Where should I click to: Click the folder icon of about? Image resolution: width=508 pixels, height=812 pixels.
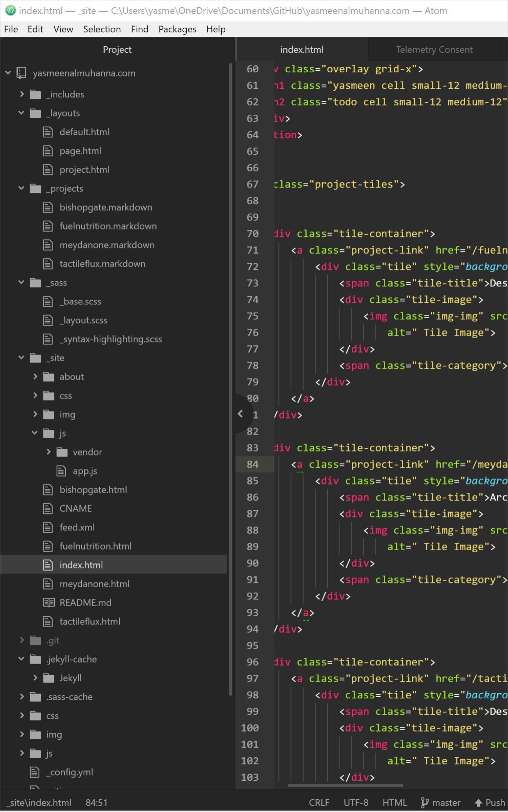point(49,377)
